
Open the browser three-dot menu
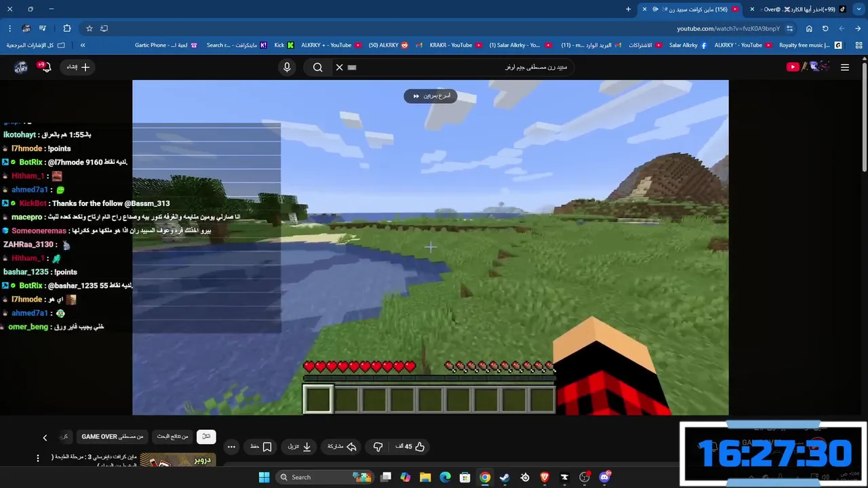pos(9,28)
